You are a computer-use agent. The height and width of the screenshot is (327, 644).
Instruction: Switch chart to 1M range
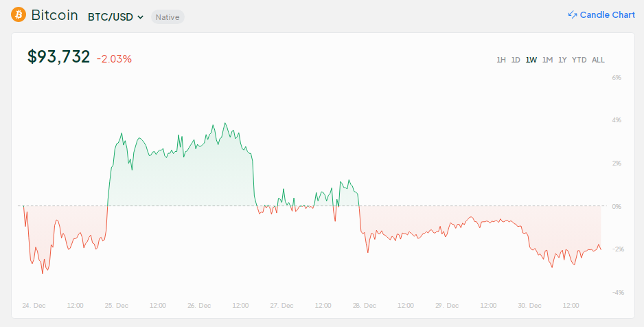pos(547,60)
